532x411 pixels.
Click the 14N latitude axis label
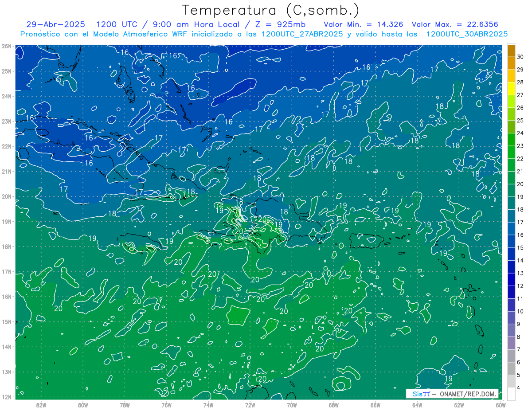[7, 347]
